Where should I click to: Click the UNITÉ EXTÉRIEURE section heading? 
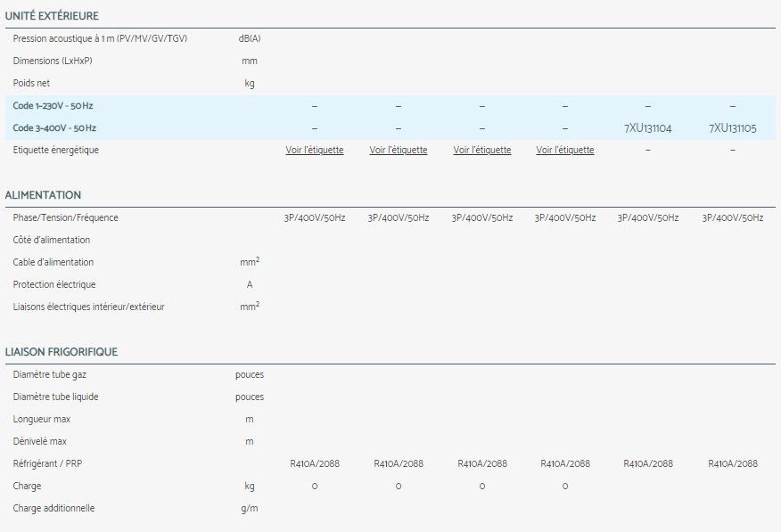point(52,16)
